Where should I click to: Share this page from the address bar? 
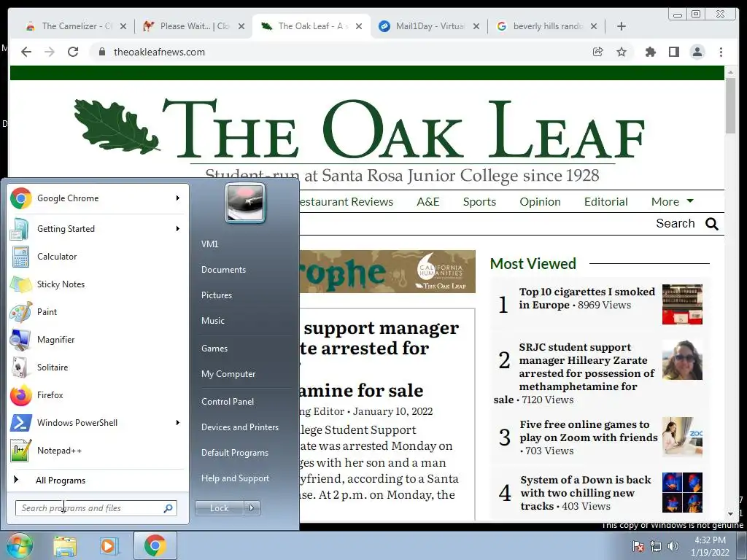pyautogui.click(x=597, y=52)
